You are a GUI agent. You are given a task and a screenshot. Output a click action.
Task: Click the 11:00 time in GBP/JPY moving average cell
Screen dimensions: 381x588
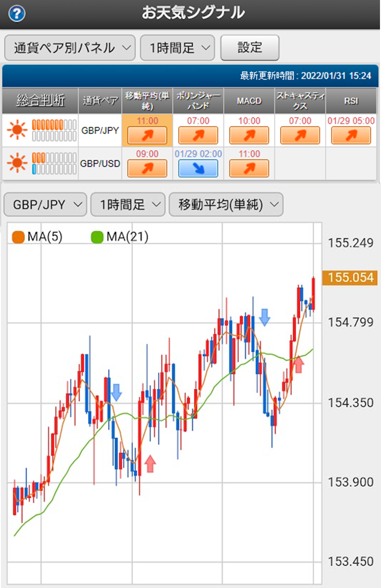click(147, 121)
